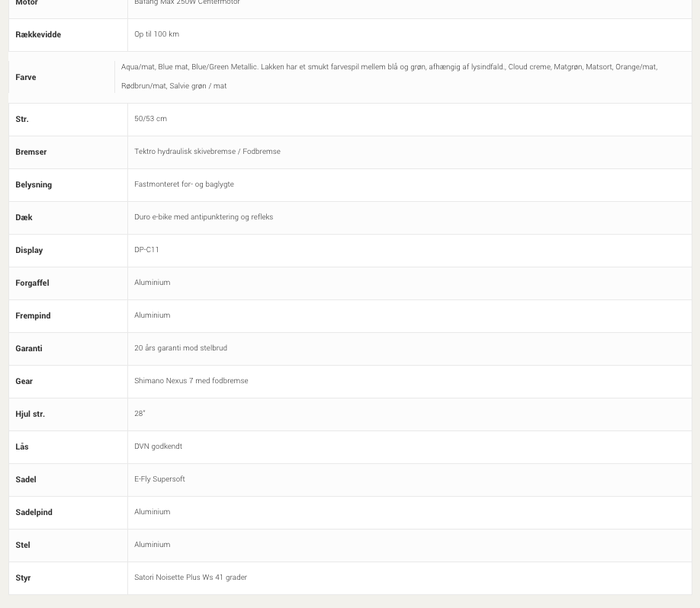Click Aluminium value in the Frempind row
Viewport: 700px width, 608px height.
[153, 315]
